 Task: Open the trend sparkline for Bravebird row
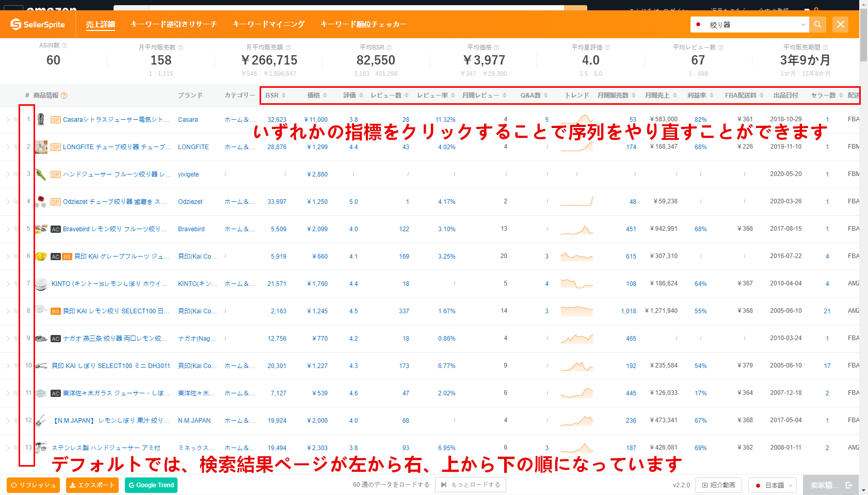tap(576, 229)
